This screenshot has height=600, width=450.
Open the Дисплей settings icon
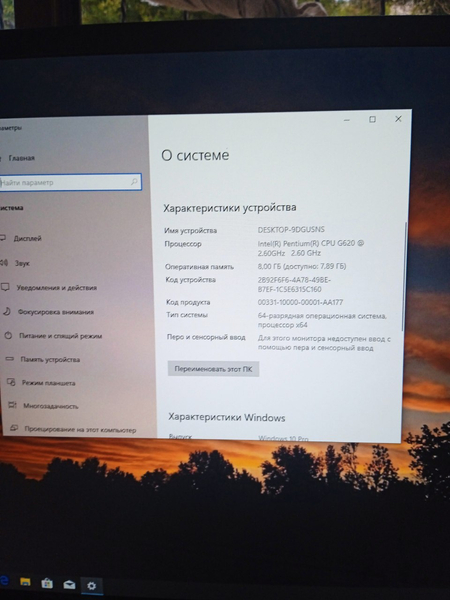point(3,238)
